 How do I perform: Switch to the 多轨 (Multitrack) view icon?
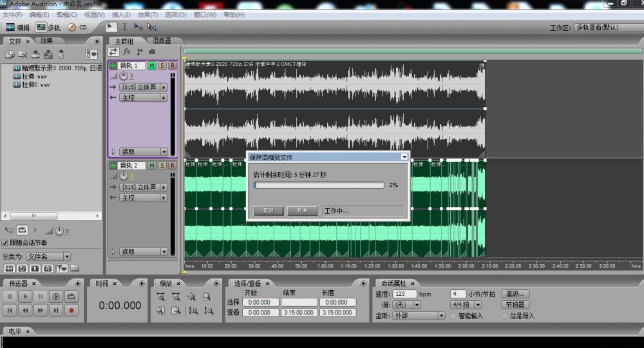point(41,27)
